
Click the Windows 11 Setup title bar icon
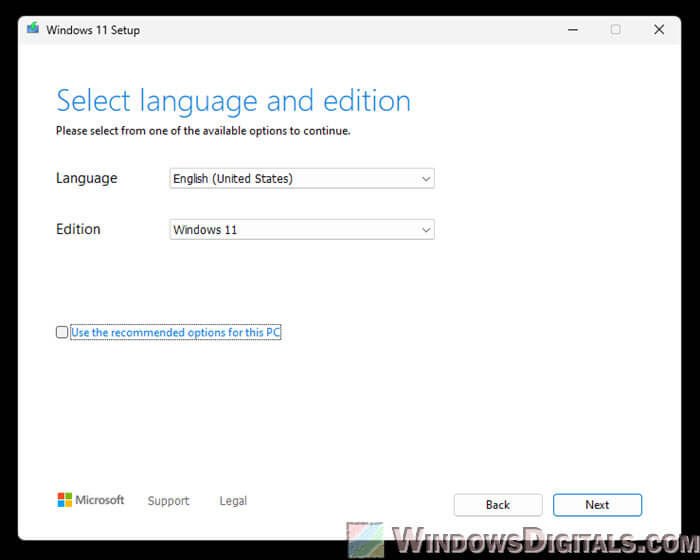pos(33,29)
